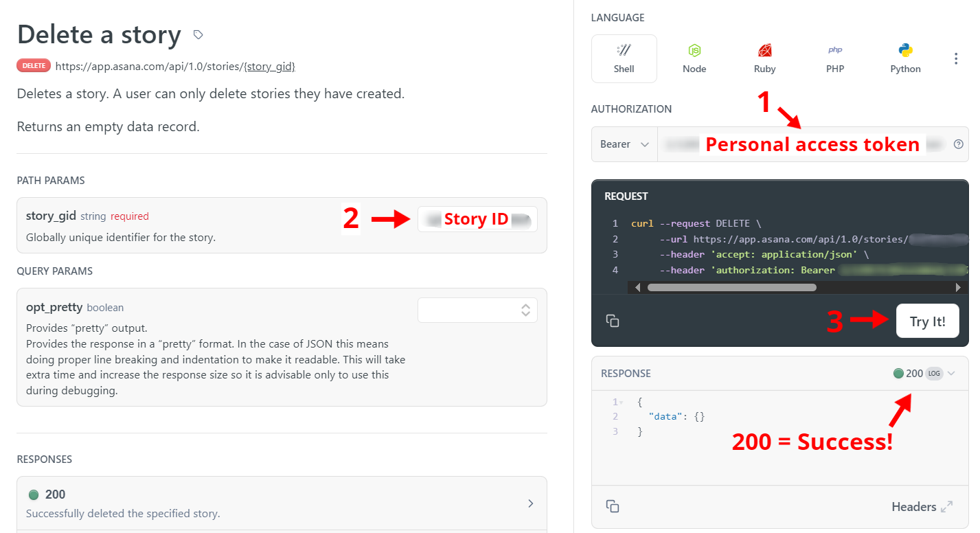Open the Bearer auth type dropdown
980x533 pixels.
624,144
